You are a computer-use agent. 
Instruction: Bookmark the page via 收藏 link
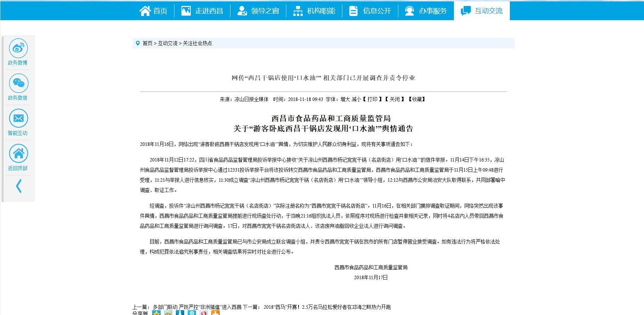click(417, 99)
